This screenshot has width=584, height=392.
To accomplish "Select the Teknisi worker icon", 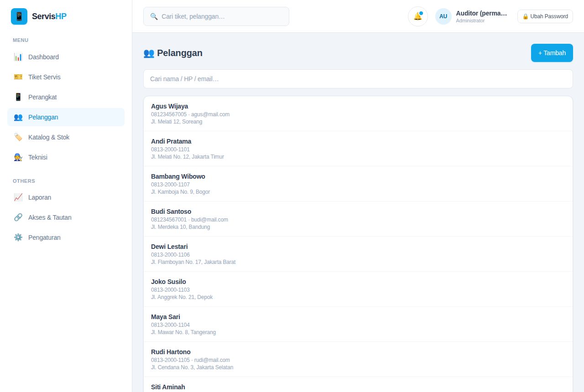I will point(18,157).
